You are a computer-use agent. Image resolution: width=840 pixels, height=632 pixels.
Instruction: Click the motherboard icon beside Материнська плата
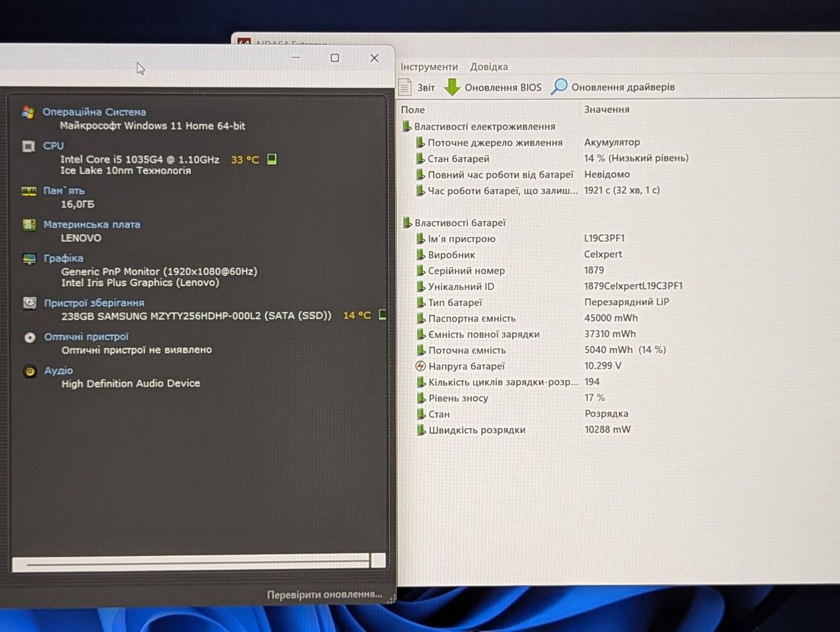click(29, 225)
